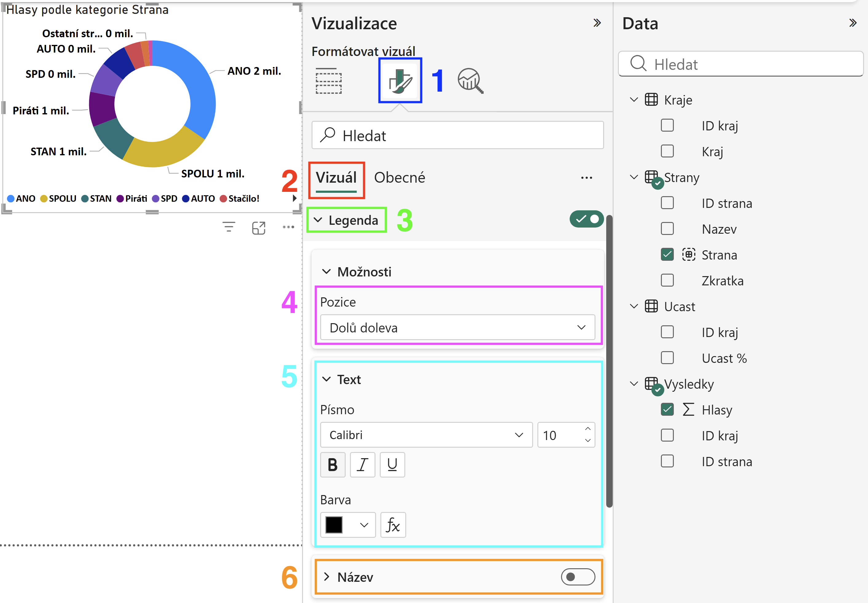Toggle bold for legend text

(x=333, y=465)
